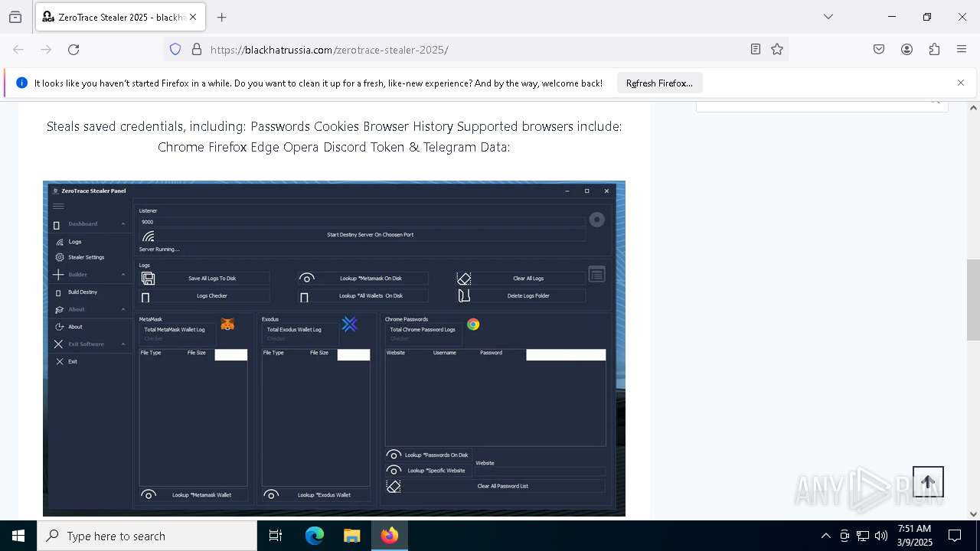Click the page vertical scrollbar thumb
Image resolution: width=980 pixels, height=551 pixels.
pyautogui.click(x=973, y=300)
